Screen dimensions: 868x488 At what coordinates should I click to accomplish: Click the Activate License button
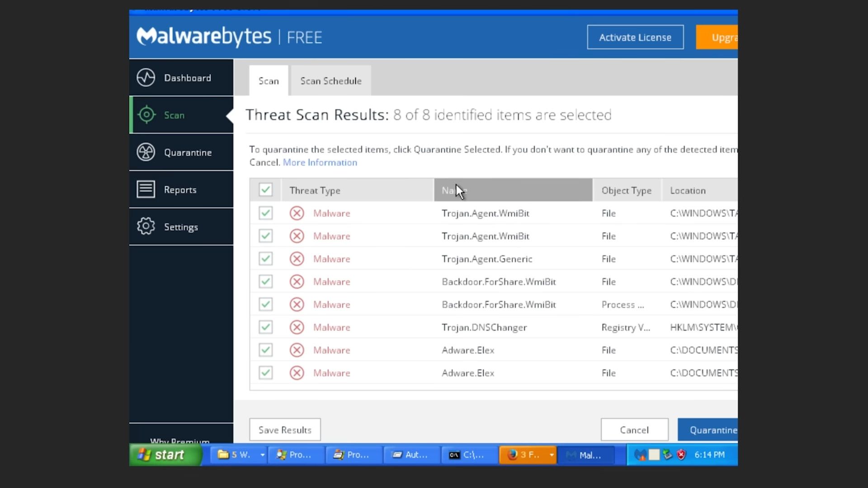click(x=635, y=38)
